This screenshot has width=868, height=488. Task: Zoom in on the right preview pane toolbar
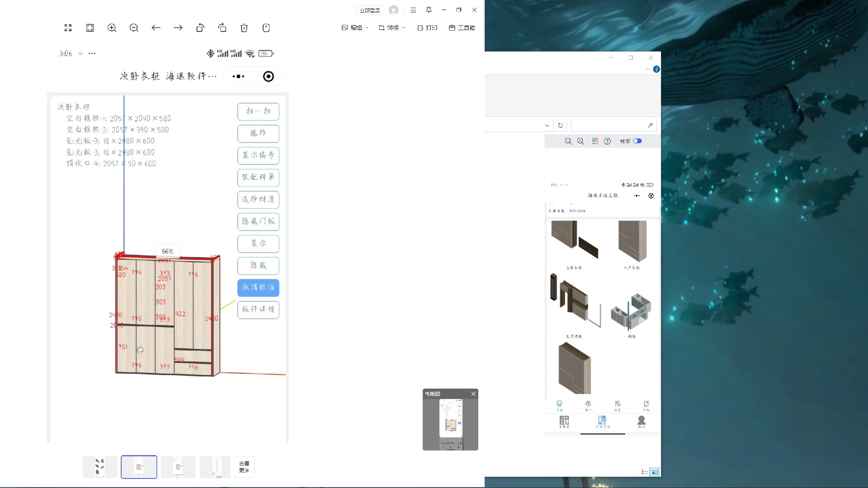pos(580,141)
